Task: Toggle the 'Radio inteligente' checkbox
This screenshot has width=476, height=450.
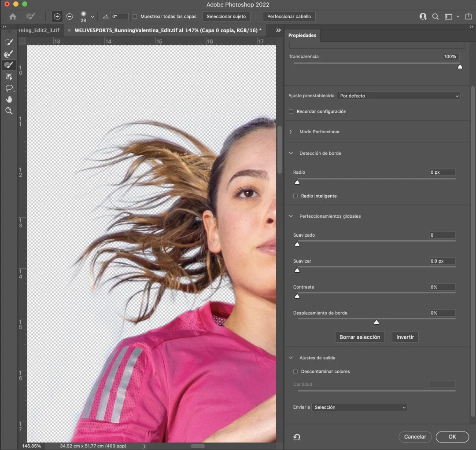Action: tap(295, 196)
